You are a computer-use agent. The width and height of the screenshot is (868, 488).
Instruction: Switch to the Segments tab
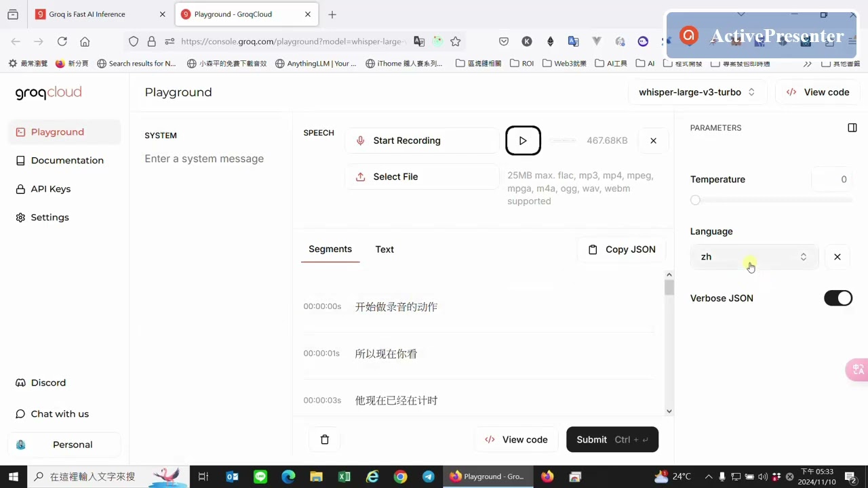(x=330, y=249)
